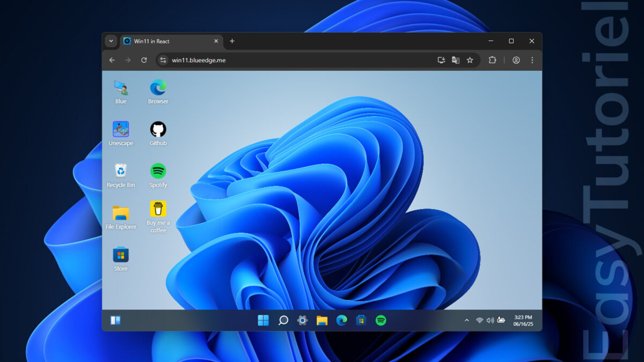The height and width of the screenshot is (362, 644).
Task: Select the Win11 in React tab
Action: point(171,41)
